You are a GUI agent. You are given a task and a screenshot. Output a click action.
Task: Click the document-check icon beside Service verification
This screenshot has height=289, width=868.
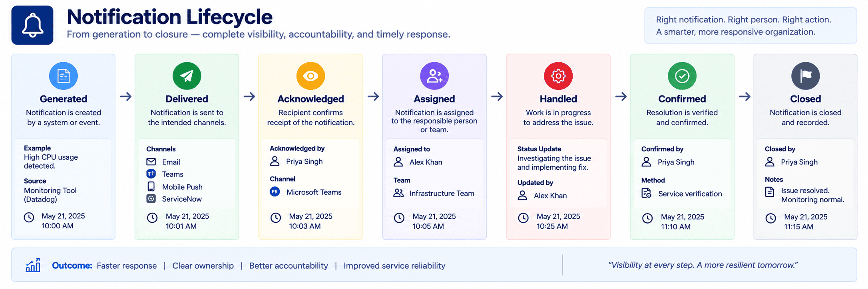click(x=646, y=193)
